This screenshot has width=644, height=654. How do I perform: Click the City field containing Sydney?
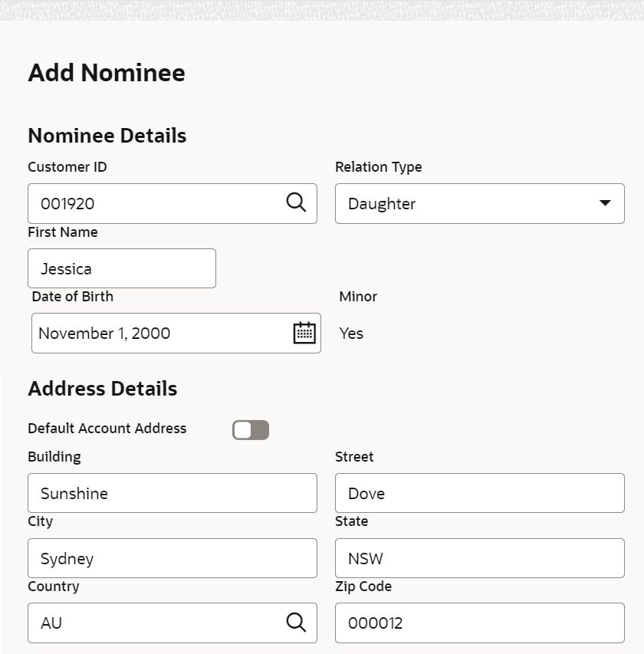tap(172, 558)
